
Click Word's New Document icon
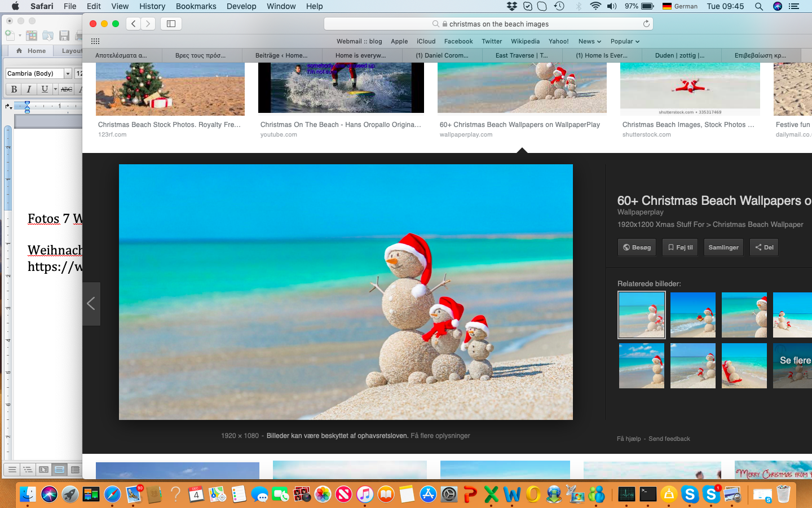pyautogui.click(x=10, y=35)
